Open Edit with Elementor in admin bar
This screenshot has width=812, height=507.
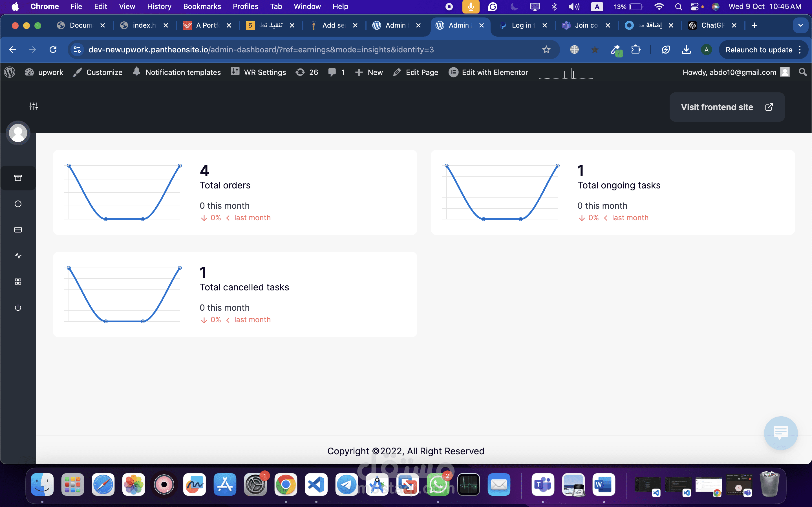[x=488, y=72]
